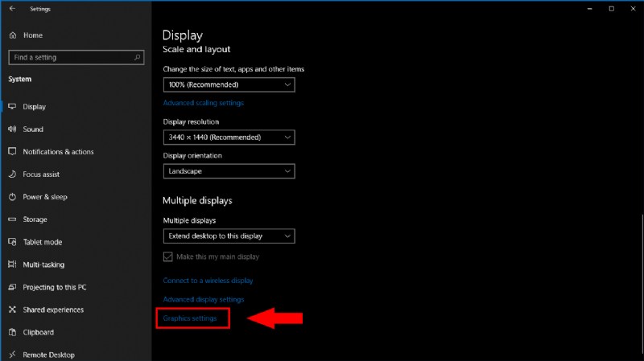This screenshot has height=361, width=644.
Task: Click the search magnifier icon
Action: [137, 57]
